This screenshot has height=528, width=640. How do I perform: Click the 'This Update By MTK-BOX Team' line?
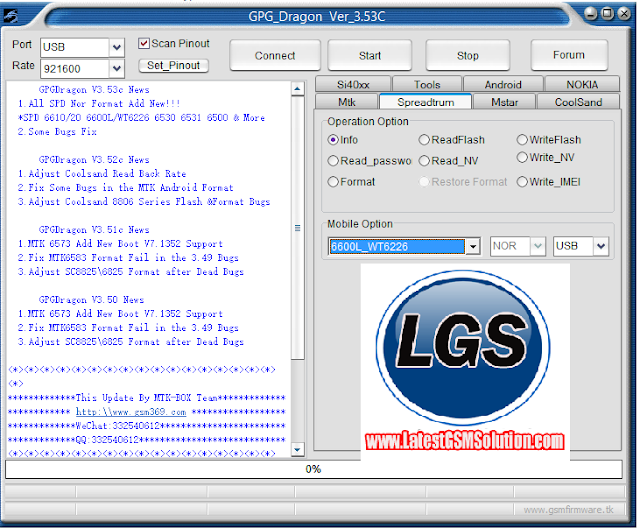pyautogui.click(x=147, y=398)
